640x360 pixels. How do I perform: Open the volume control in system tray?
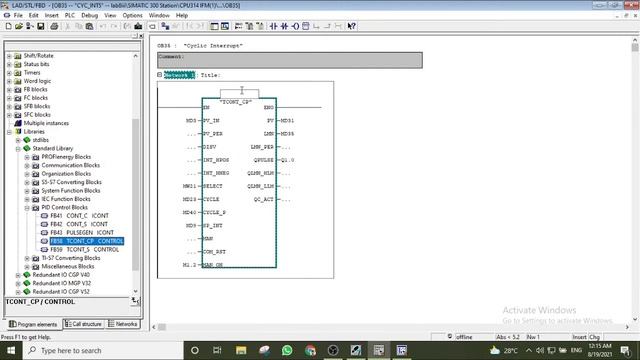(x=540, y=350)
